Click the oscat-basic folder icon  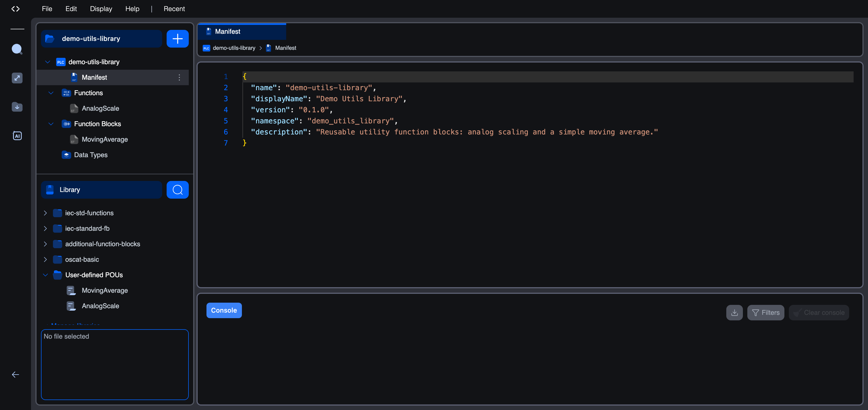pyautogui.click(x=58, y=260)
